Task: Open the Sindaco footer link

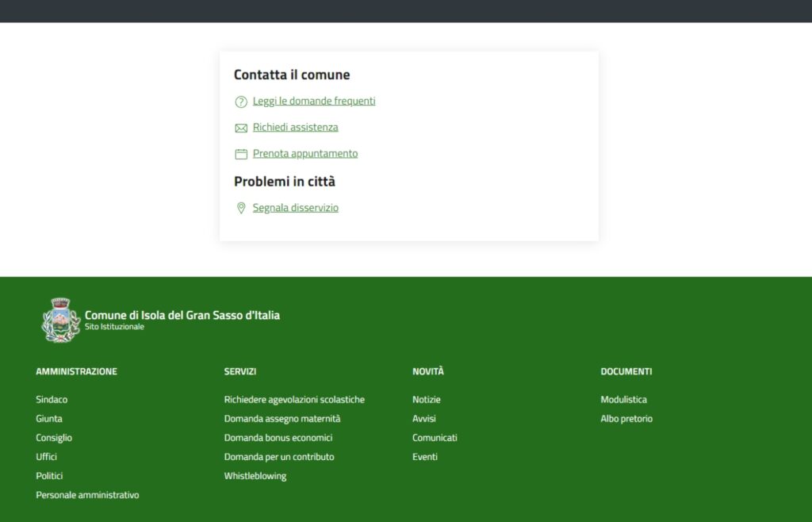Action: pos(52,400)
